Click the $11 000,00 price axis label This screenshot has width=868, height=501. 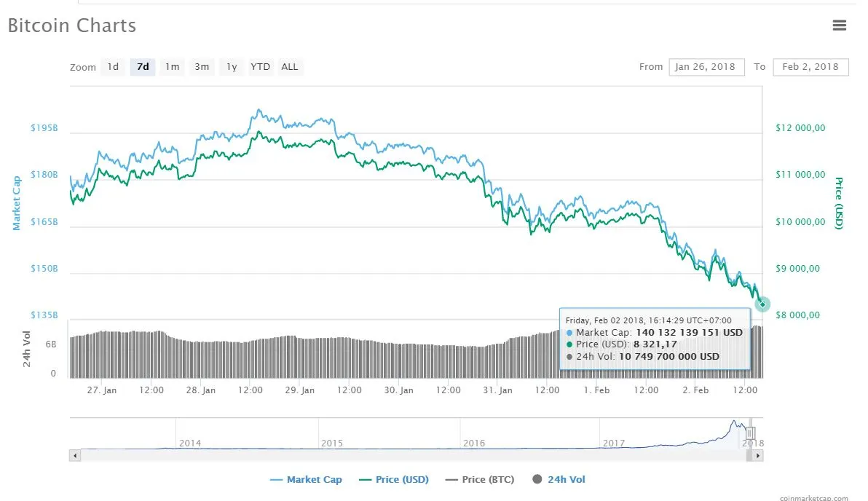(800, 174)
